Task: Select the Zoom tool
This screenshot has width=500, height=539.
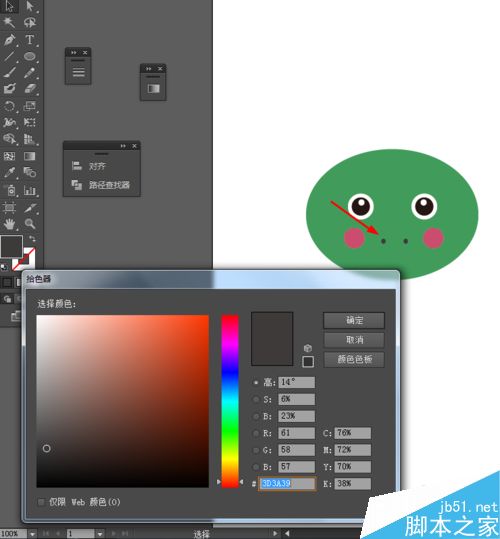Action: (x=30, y=224)
